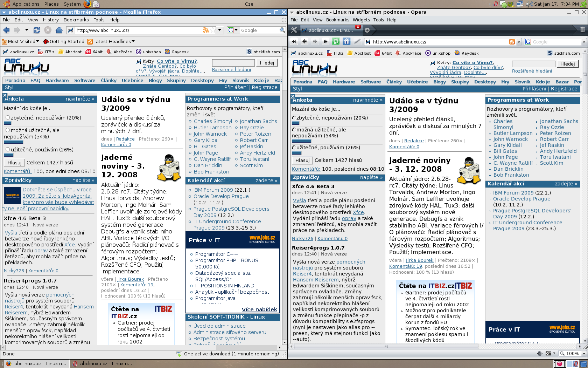
Task: Click Opera Home button
Action: tap(346, 42)
